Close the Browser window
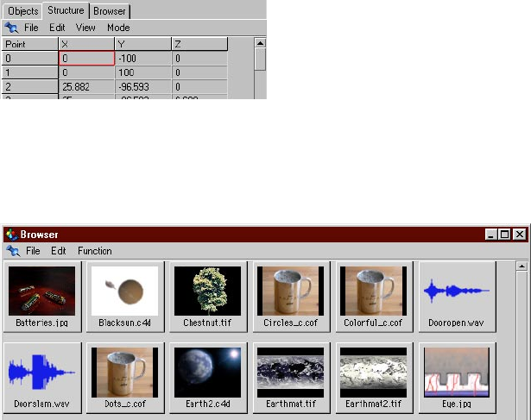This screenshot has width=531, height=420. (520, 235)
